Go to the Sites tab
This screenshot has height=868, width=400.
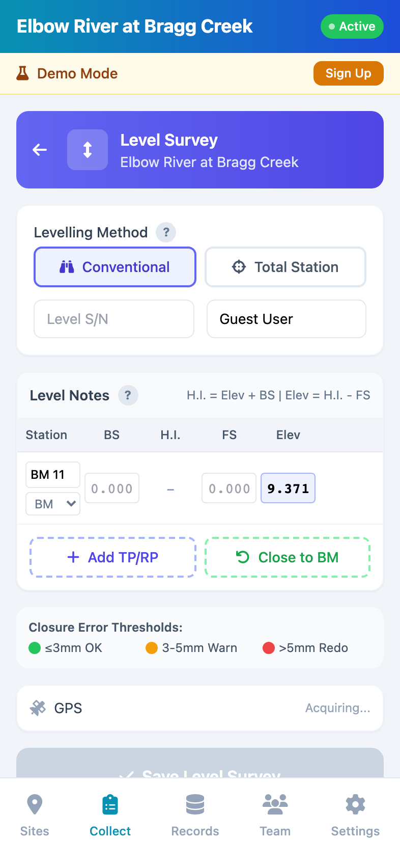coord(35,815)
